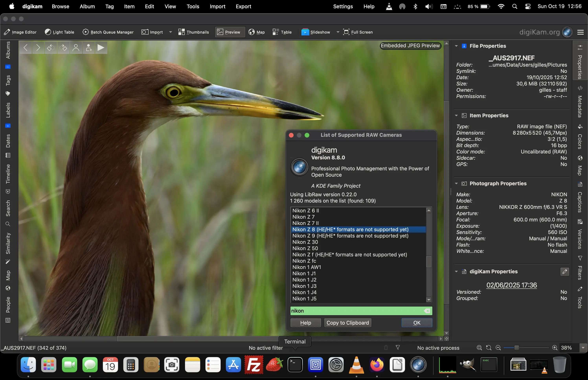588x380 pixels.
Task: Open the Batch Queue Manager
Action: pyautogui.click(x=108, y=32)
